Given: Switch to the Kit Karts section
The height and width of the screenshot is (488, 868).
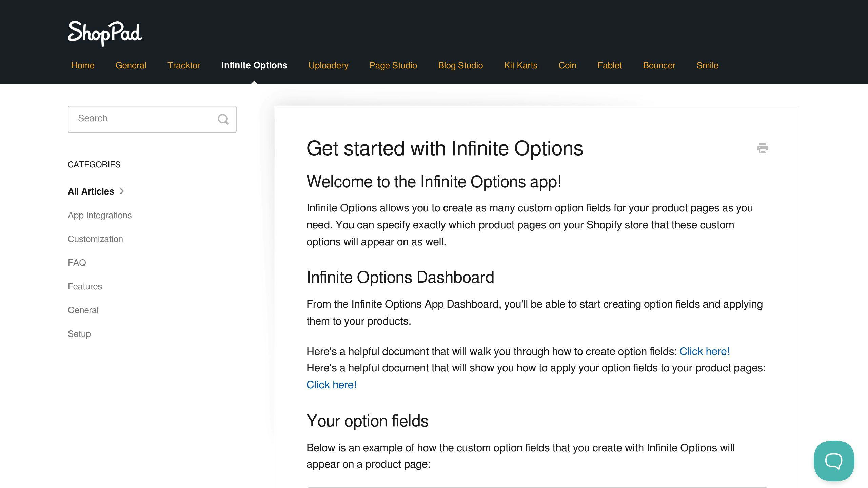Looking at the screenshot, I should 521,65.
